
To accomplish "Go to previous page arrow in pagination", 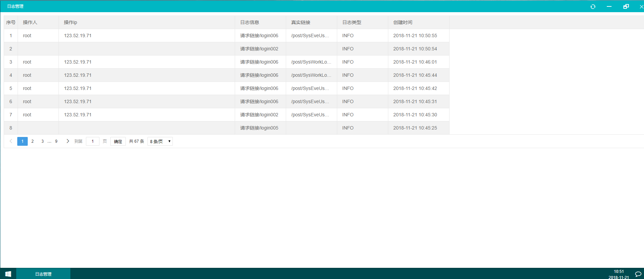I will point(11,141).
